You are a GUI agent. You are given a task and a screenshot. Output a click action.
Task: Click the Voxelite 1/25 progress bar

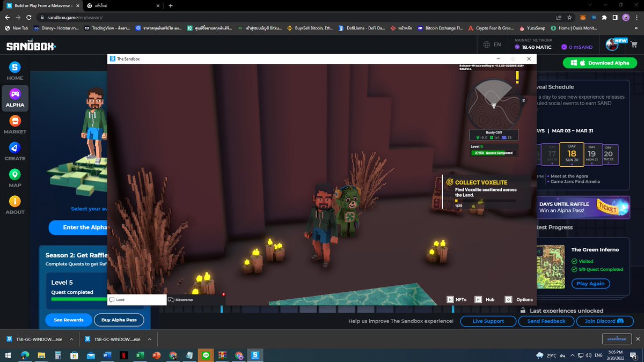[x=485, y=201]
